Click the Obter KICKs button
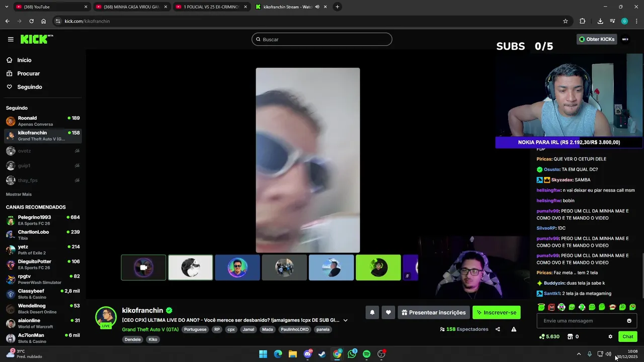This screenshot has height=362, width=644. tap(597, 39)
